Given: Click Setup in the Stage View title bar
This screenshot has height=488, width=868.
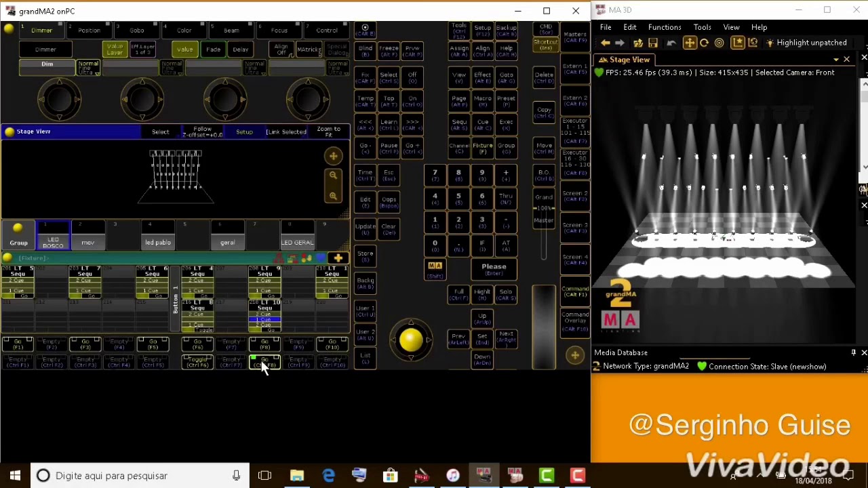Looking at the screenshot, I should (x=244, y=132).
